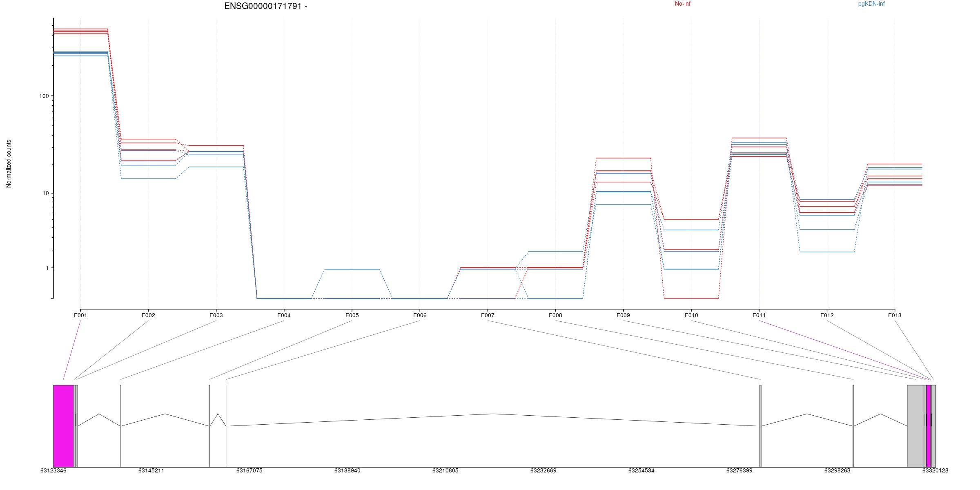Select the red No-inf legend label
Screen dimensions: 980x490
(x=682, y=4)
